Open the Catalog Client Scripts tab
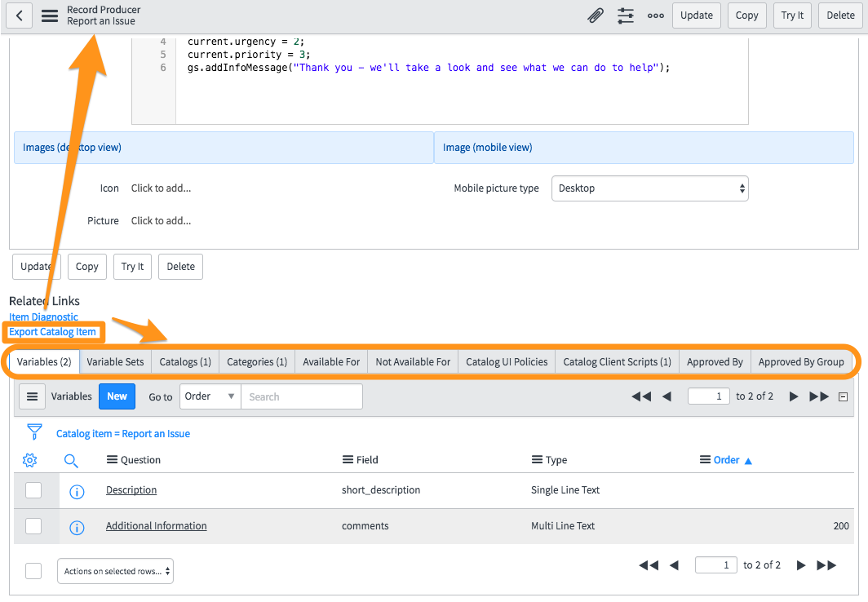This screenshot has height=602, width=868. point(617,362)
